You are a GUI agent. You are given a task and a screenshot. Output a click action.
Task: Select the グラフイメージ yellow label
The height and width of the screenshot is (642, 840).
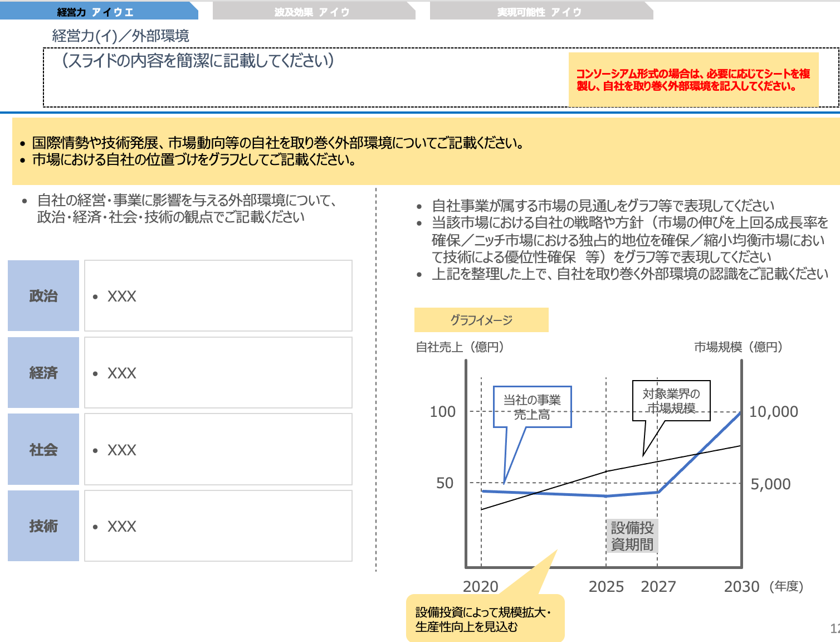[481, 320]
